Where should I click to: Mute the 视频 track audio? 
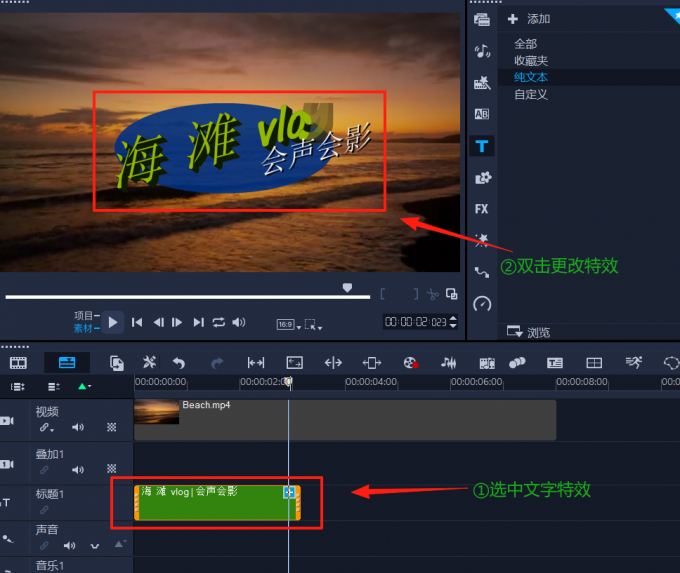78,427
